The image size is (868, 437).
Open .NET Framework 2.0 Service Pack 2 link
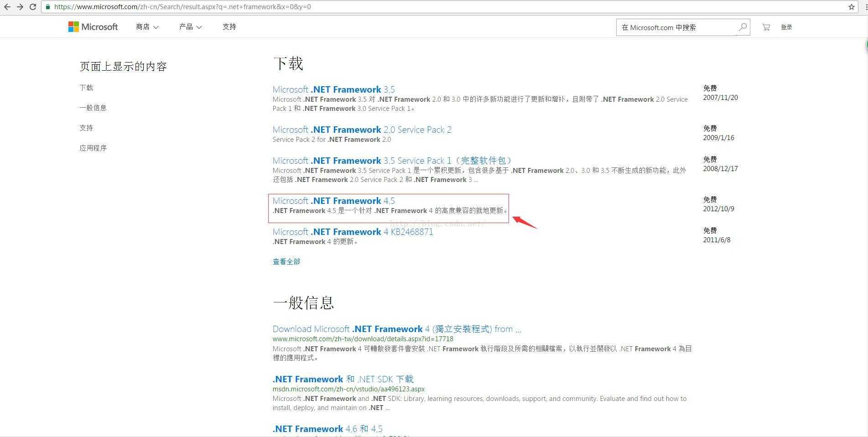click(x=362, y=130)
